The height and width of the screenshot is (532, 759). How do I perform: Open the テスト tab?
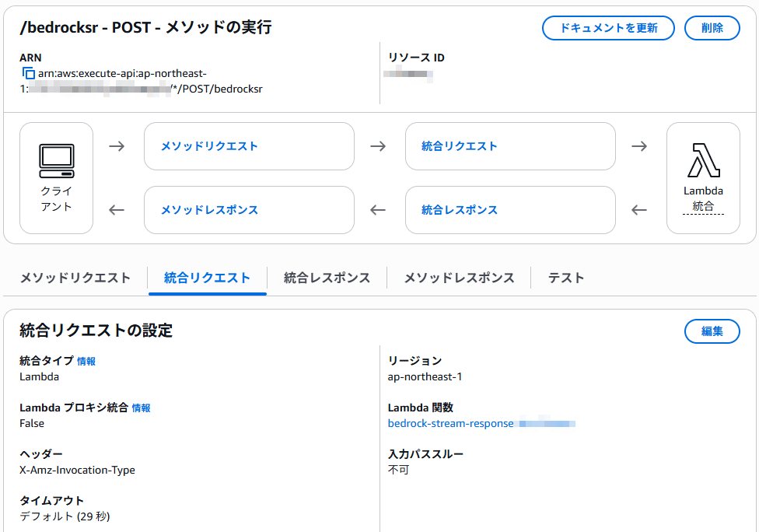click(566, 278)
